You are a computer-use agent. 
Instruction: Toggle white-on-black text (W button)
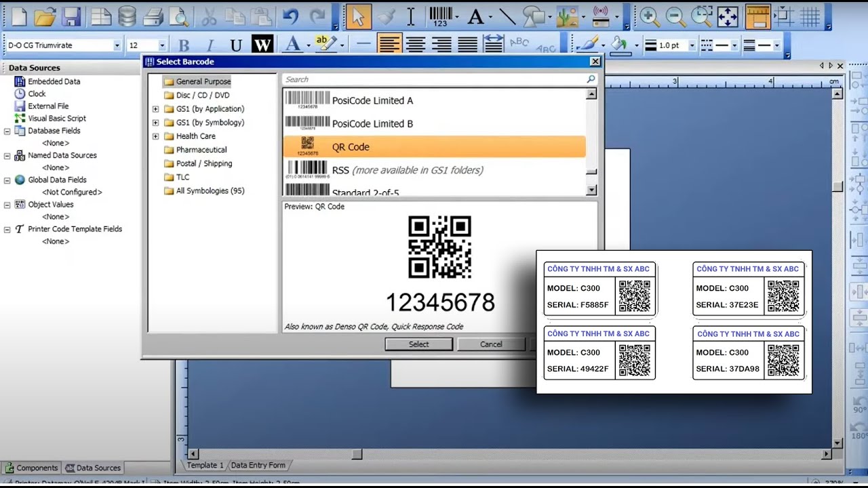pos(262,45)
